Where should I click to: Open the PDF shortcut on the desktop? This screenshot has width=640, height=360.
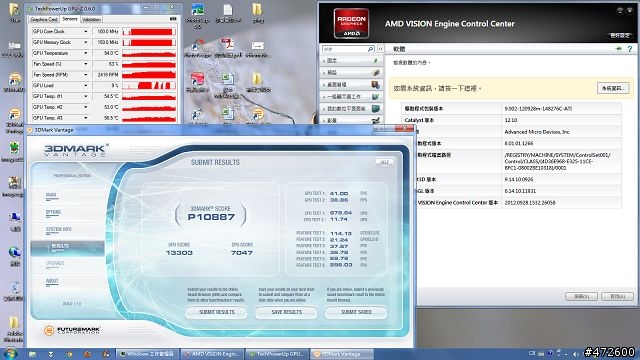(x=228, y=48)
